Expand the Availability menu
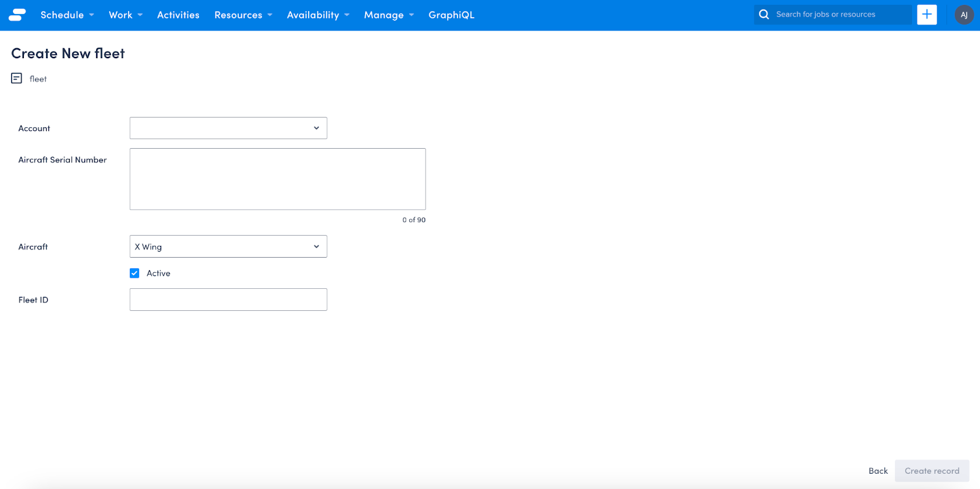This screenshot has width=980, height=489. 318,15
